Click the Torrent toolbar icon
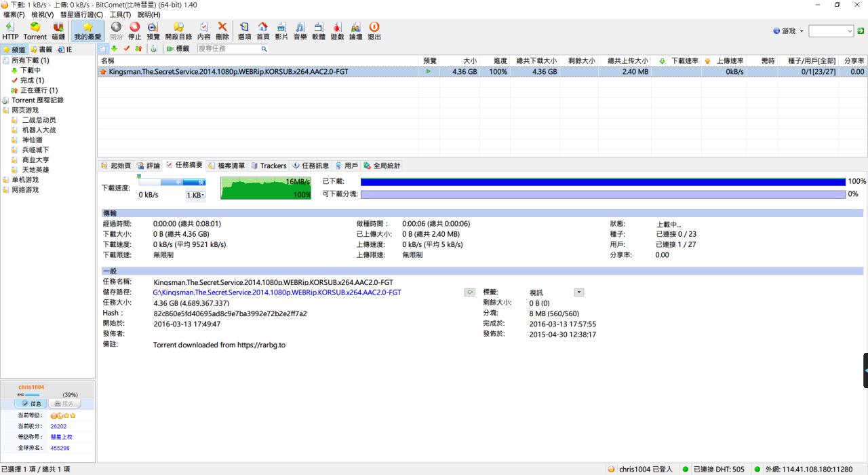 pos(35,31)
